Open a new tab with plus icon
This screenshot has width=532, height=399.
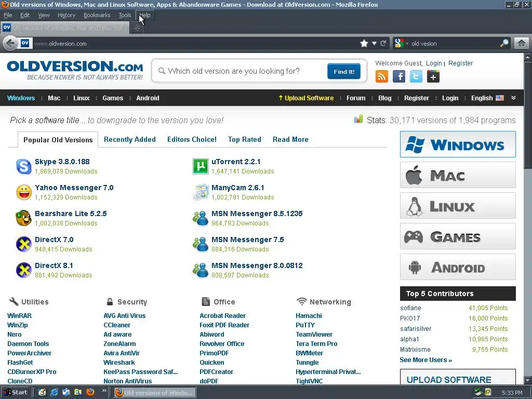click(x=137, y=28)
